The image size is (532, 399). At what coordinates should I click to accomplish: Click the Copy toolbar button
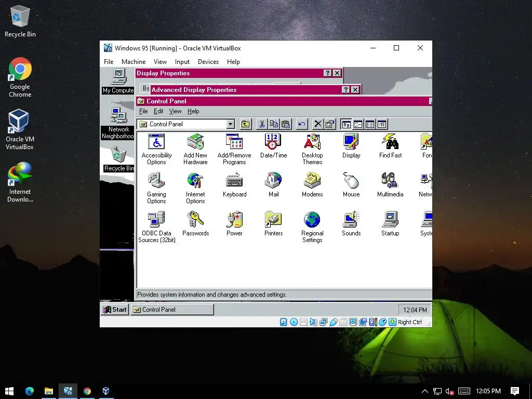tap(274, 124)
